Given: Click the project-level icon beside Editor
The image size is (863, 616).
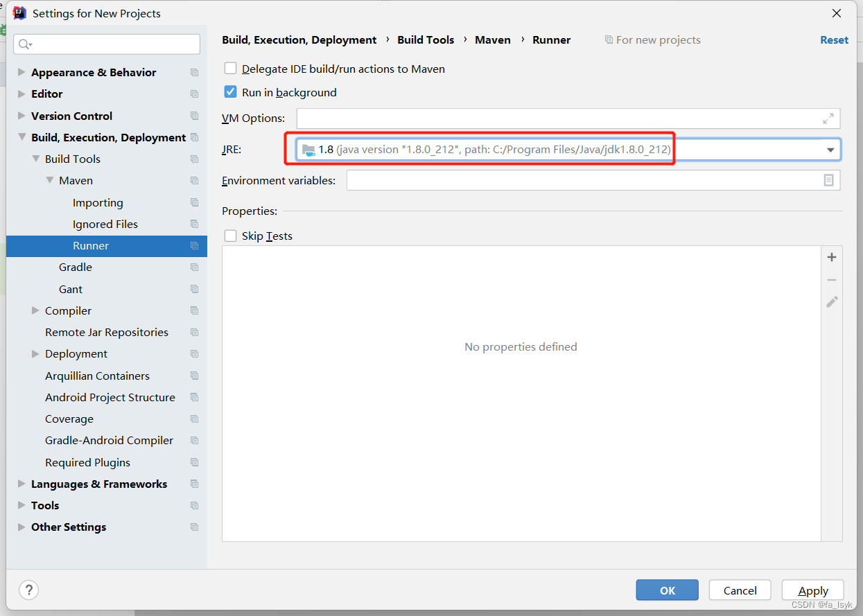Looking at the screenshot, I should 194,94.
